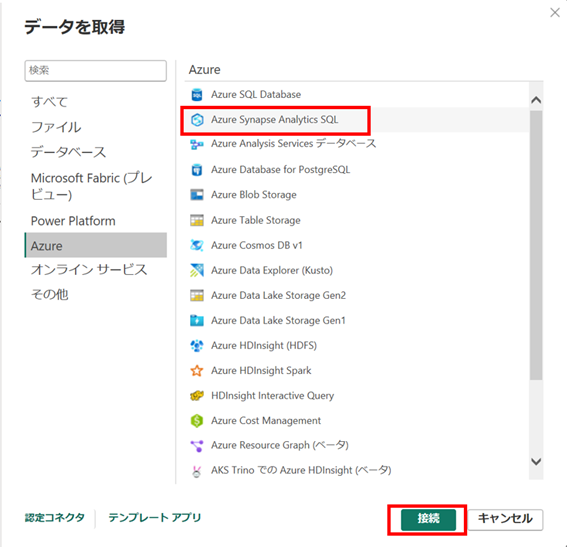Open the テンプレート アプリ link
The image size is (567, 547).
(155, 518)
